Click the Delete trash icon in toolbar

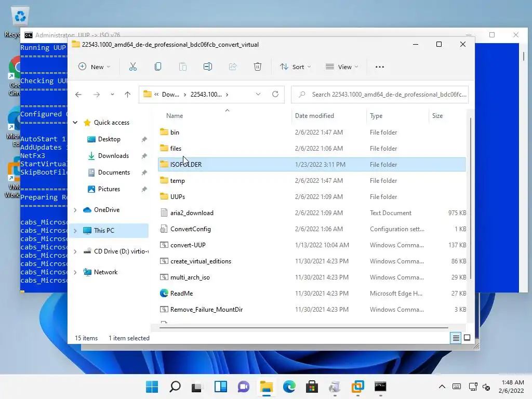pos(258,67)
